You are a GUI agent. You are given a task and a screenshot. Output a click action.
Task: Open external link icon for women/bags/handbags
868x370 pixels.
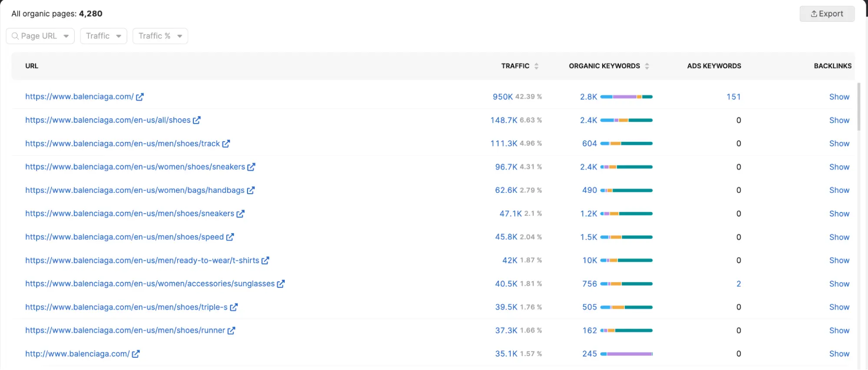point(251,190)
